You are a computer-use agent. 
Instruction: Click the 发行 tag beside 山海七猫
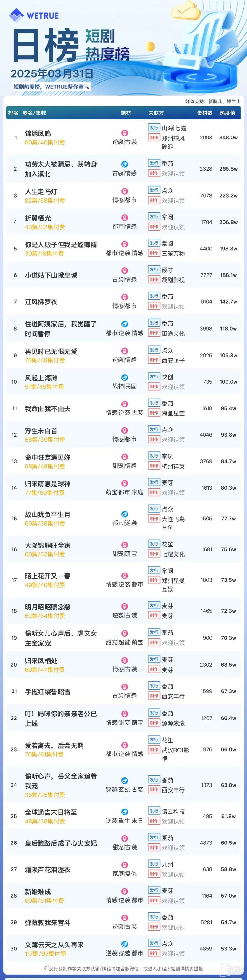(154, 128)
